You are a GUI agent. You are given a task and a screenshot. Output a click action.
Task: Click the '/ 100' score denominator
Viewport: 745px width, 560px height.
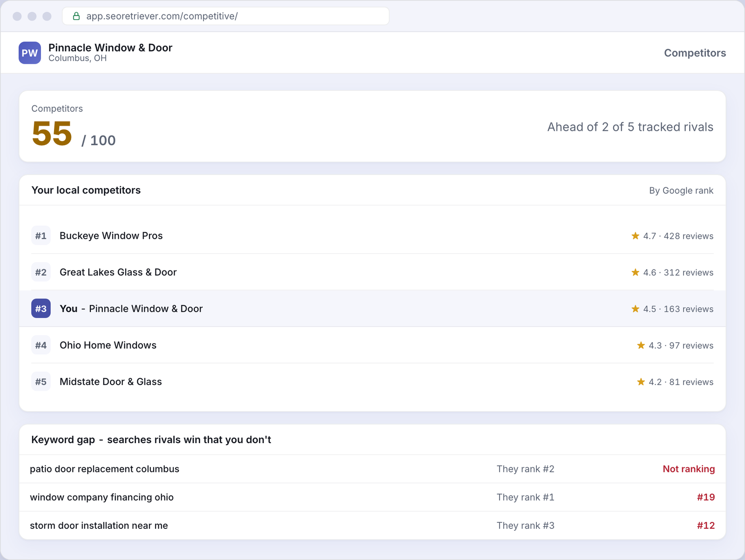(x=98, y=140)
